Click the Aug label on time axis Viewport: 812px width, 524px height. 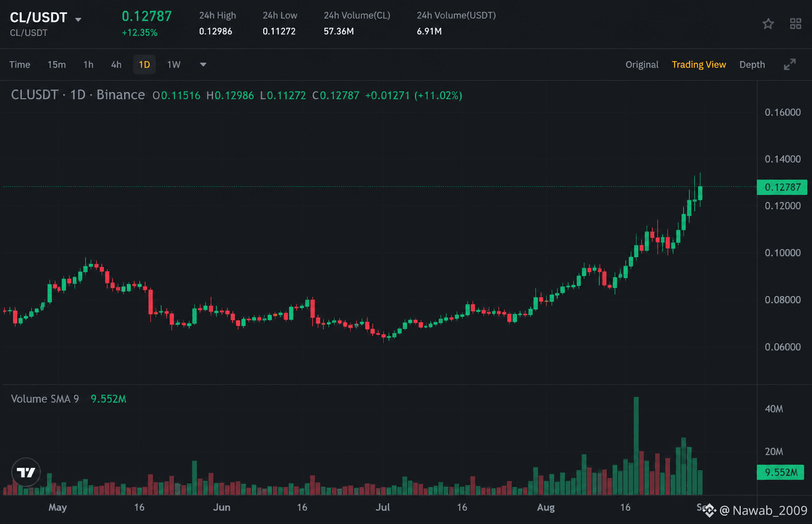pyautogui.click(x=546, y=507)
